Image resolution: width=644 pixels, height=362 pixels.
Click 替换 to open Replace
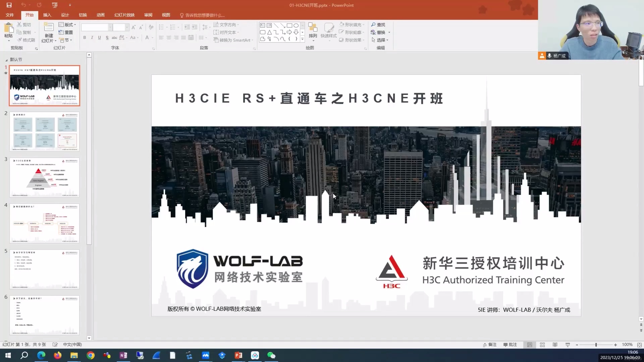click(x=380, y=32)
